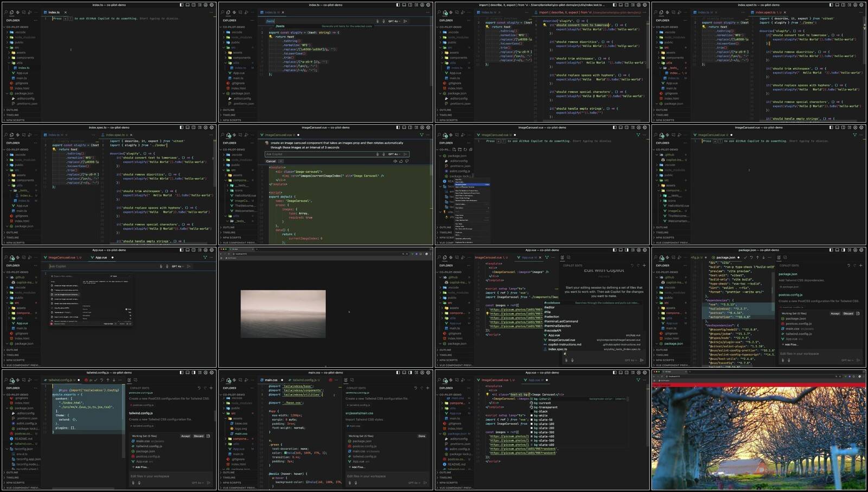Click New File icon in the explorer header
Screen dimensions: 868x492
[454, 149]
